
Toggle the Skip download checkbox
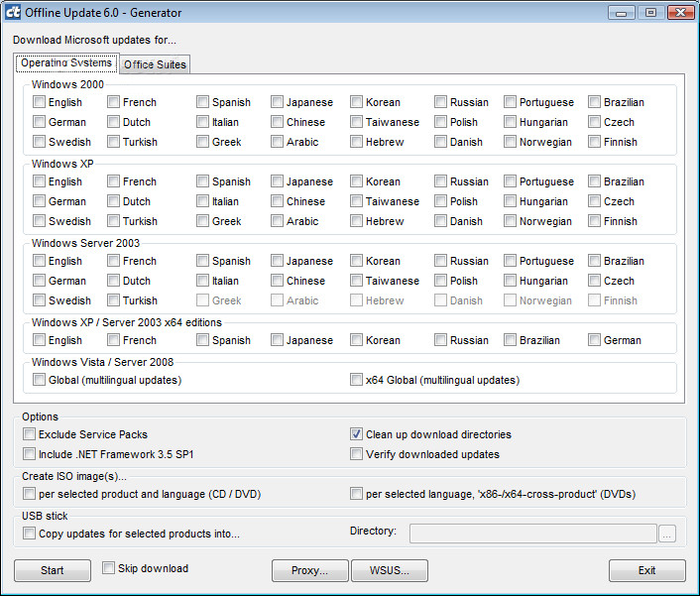[108, 568]
